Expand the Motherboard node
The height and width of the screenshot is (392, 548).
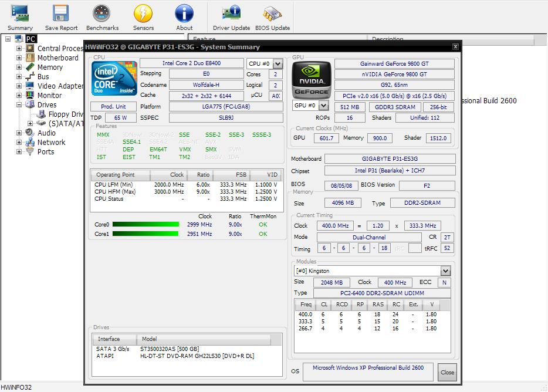tap(19, 58)
